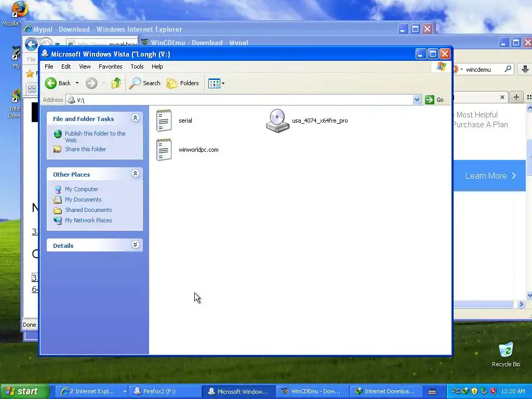Click the Go button next to address
The width and height of the screenshot is (532, 399).
pyautogui.click(x=434, y=100)
